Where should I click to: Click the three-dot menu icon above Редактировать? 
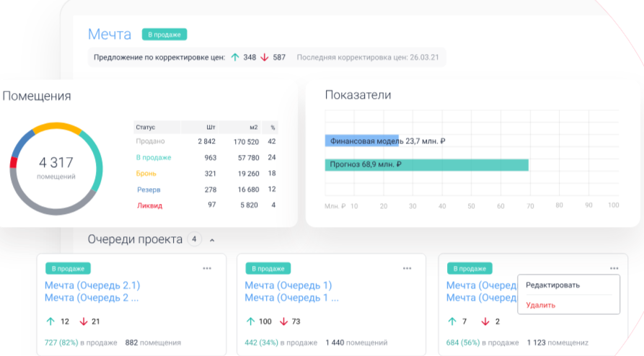(614, 269)
